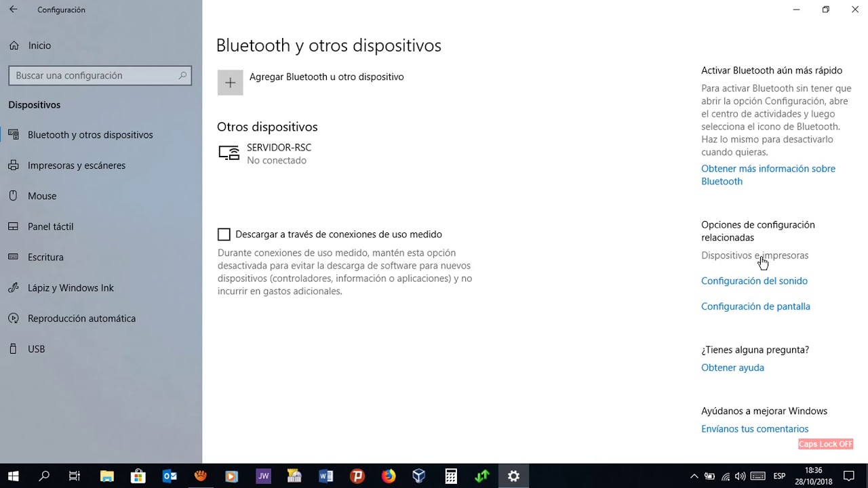Click the search magnifier icon in settings box
The height and width of the screenshot is (488, 868).
(x=182, y=75)
